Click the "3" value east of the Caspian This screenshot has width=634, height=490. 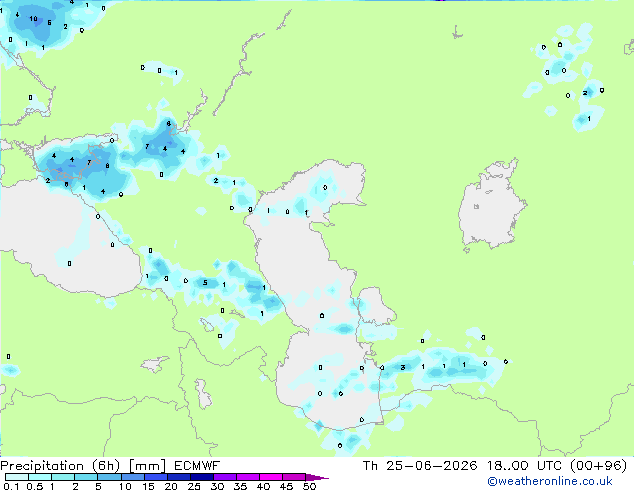[x=402, y=368]
